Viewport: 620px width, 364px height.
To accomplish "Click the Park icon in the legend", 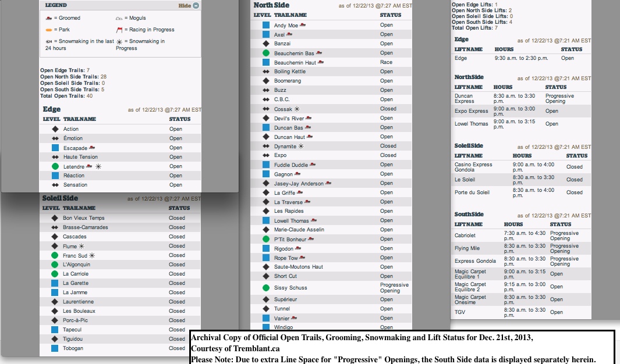I will pos(49,30).
